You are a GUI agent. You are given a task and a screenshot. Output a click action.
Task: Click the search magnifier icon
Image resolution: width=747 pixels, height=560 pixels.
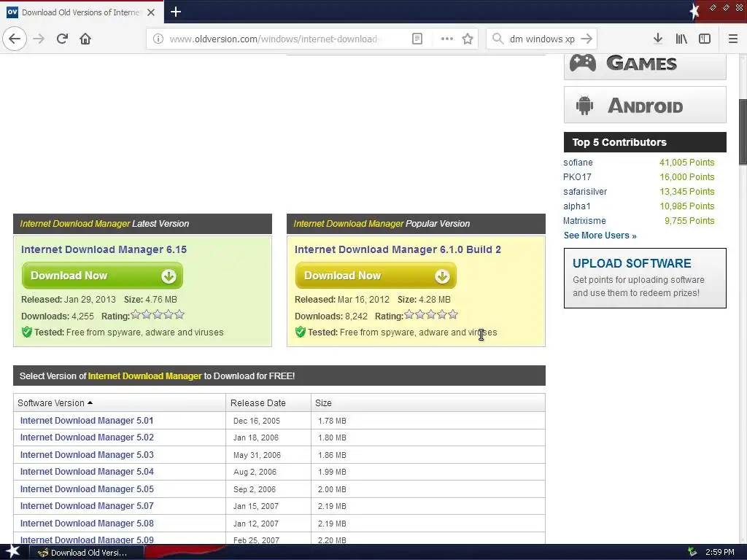click(x=498, y=39)
